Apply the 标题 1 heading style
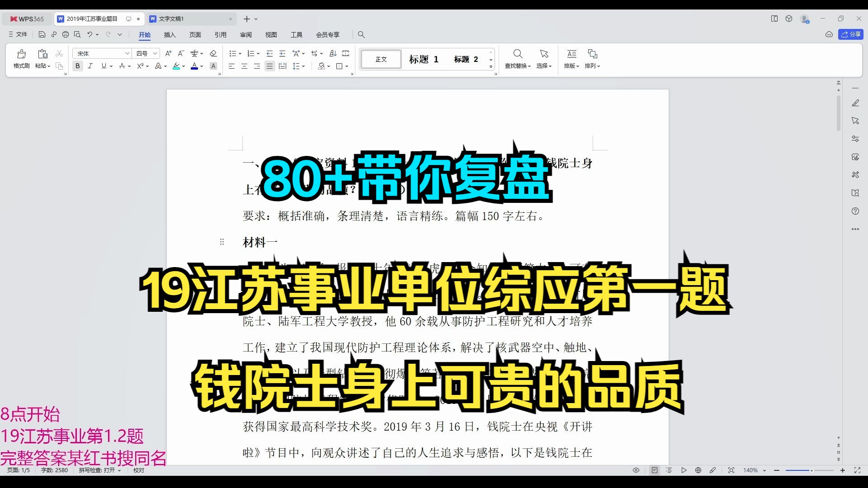This screenshot has height=488, width=868. (x=424, y=59)
